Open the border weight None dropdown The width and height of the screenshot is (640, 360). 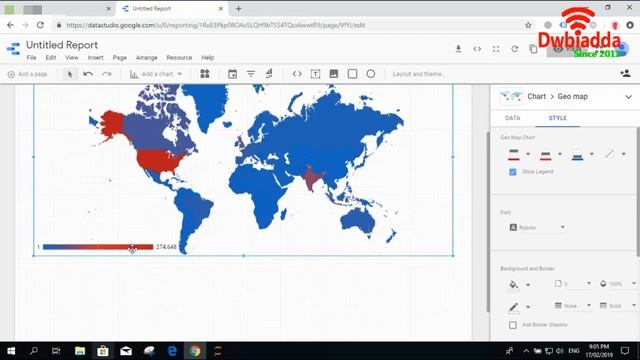[573, 306]
